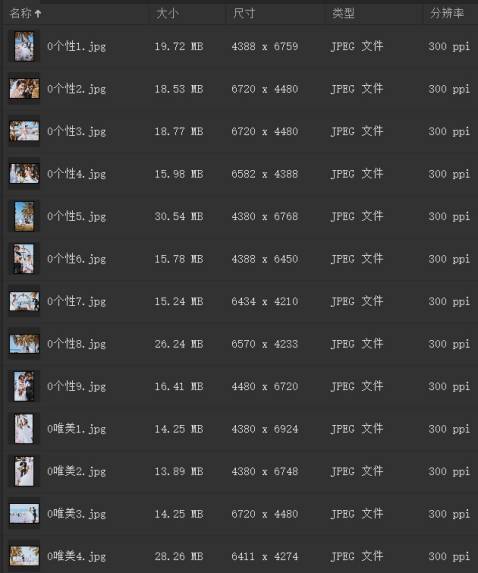The height and width of the screenshot is (573, 478).
Task: Select file name 0个性6.jpg
Action: coord(76,259)
